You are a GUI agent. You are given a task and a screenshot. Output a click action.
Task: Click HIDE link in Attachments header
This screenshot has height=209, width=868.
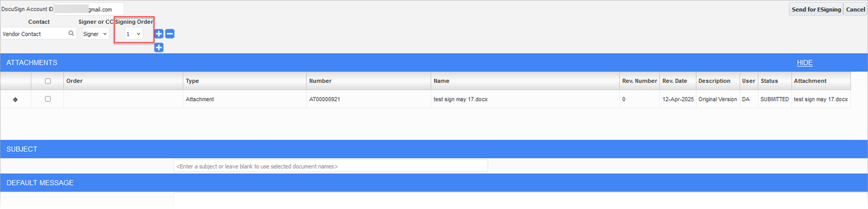tap(805, 63)
